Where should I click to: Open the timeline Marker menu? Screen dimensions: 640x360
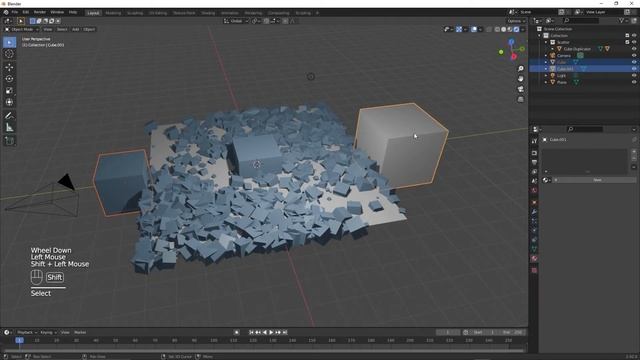click(80, 332)
